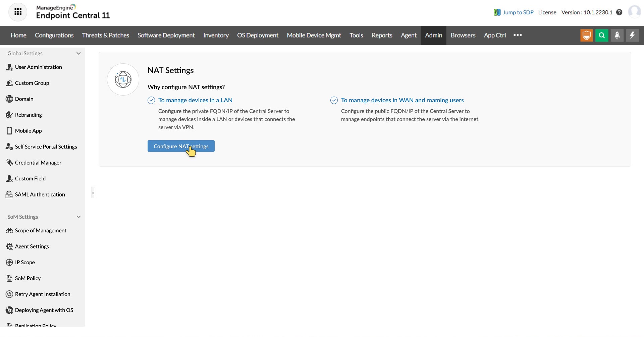Switch to the Configurations tab
Screen dimensions: 644x337
tap(54, 35)
